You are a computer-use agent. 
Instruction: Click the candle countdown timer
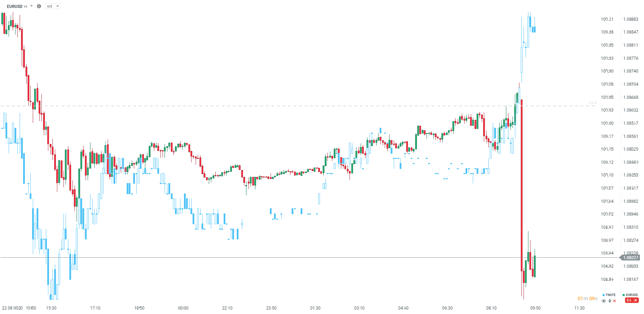[587, 298]
